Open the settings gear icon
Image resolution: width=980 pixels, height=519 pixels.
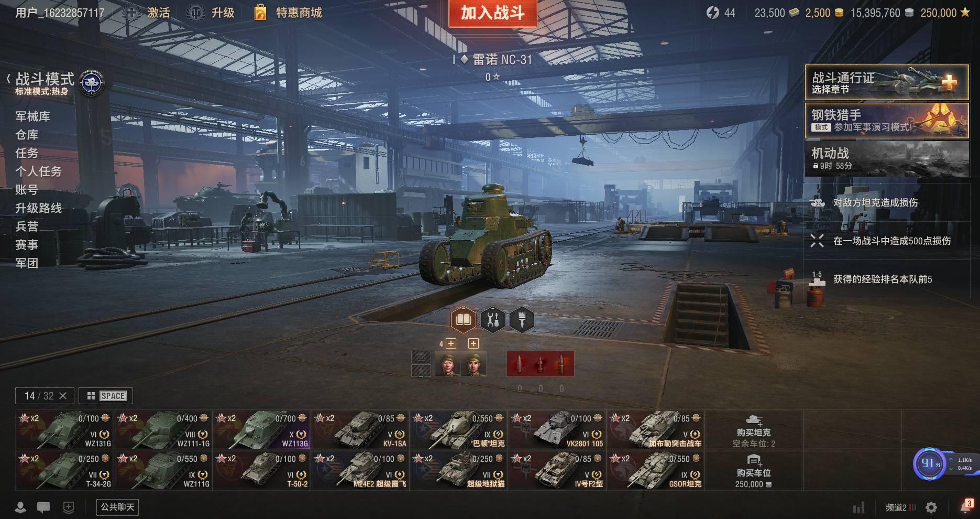931,507
